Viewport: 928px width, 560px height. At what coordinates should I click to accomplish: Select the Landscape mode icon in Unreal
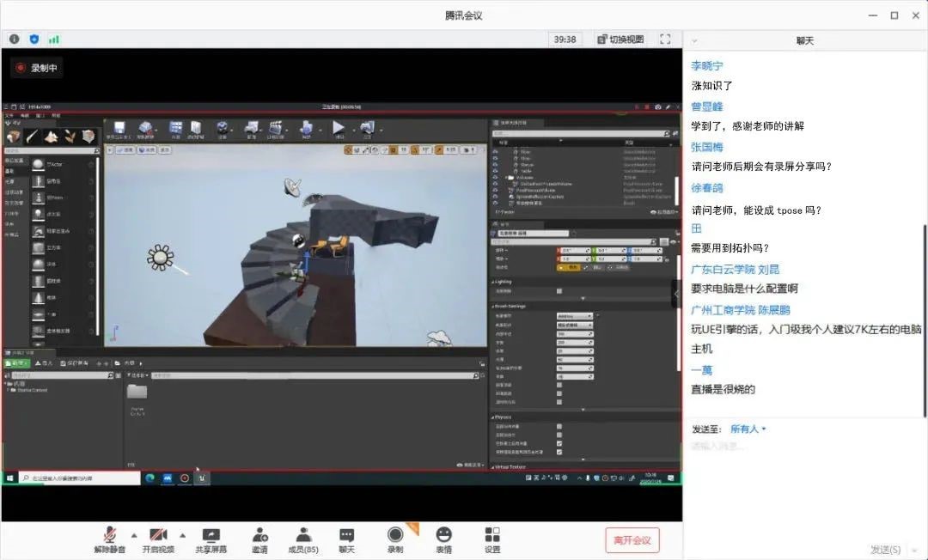click(51, 137)
